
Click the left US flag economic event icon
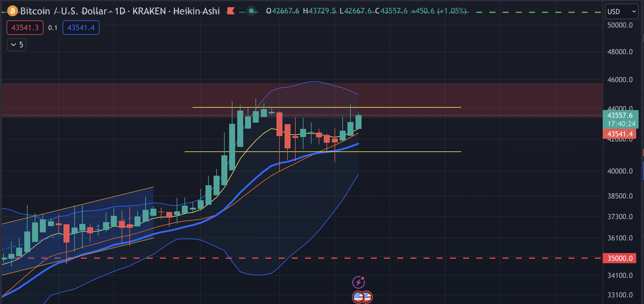(358, 297)
